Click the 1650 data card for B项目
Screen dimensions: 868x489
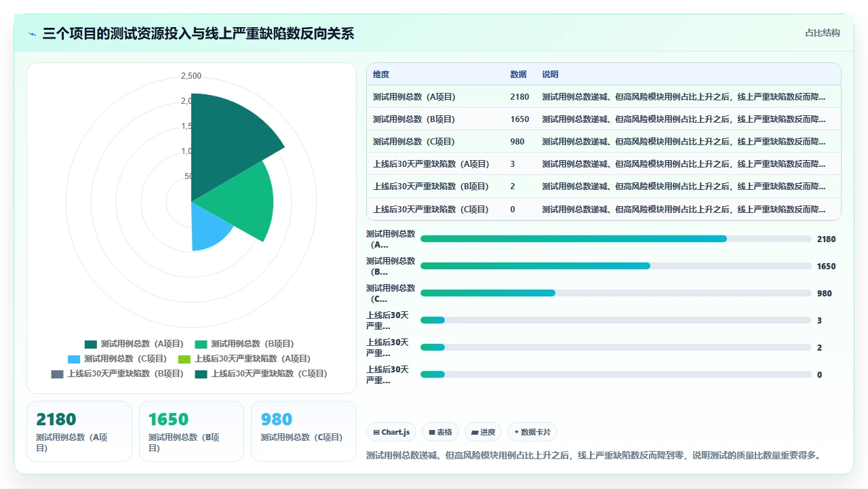pos(191,431)
